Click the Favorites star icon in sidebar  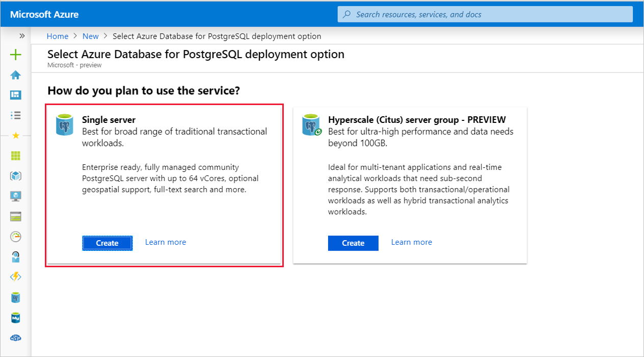click(x=16, y=136)
